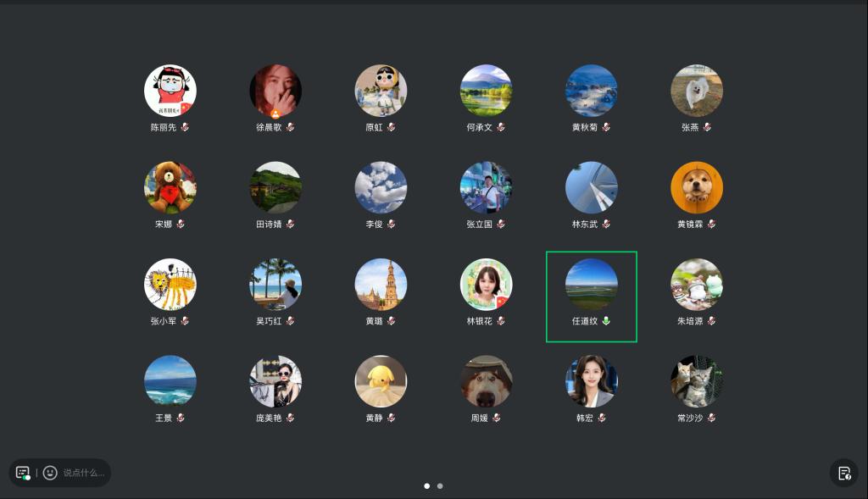This screenshot has height=499, width=868.
Task: Click the muted mic icon beside 陈丽先
Action: click(x=184, y=127)
